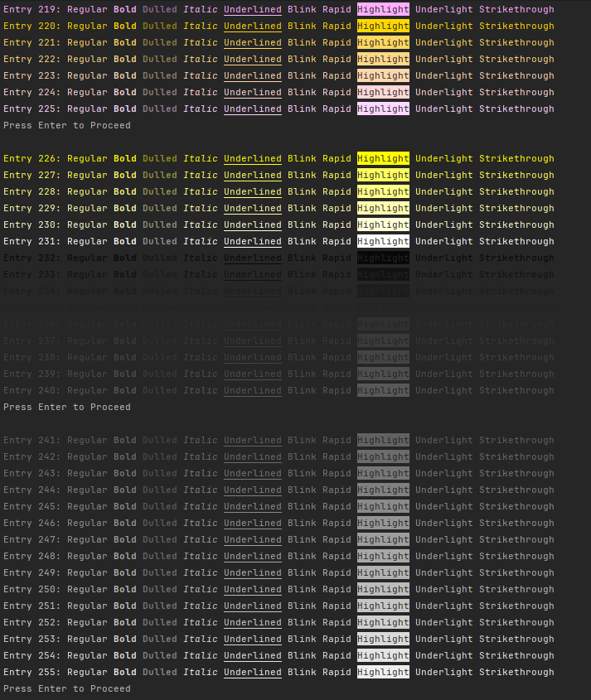Click the Italic word in Entry 224
This screenshot has height=700, width=591.
pos(201,92)
